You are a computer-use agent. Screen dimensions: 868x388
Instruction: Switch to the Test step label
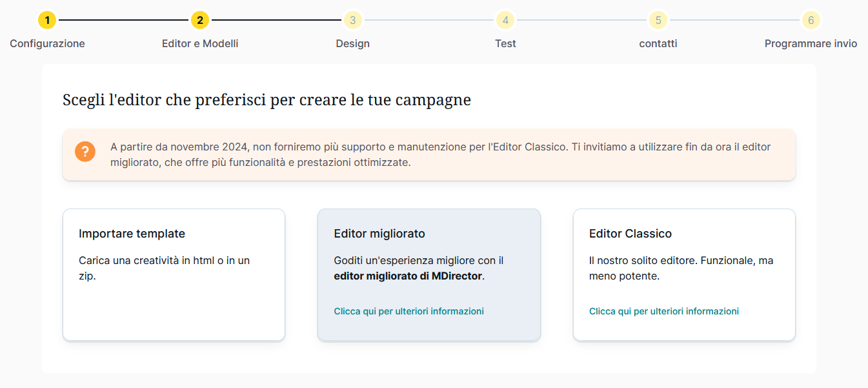coord(505,44)
